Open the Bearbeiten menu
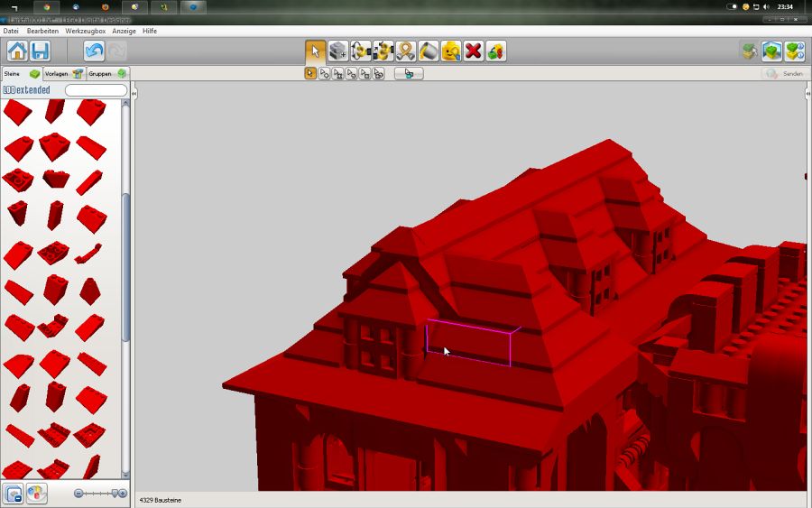The height and width of the screenshot is (508, 812). (x=42, y=31)
